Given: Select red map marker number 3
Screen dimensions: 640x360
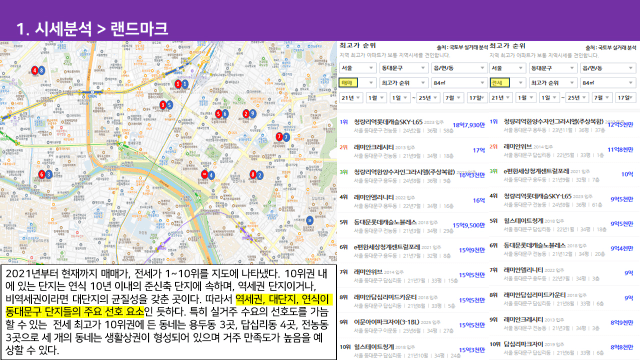Looking at the screenshot, I should pos(163,105).
